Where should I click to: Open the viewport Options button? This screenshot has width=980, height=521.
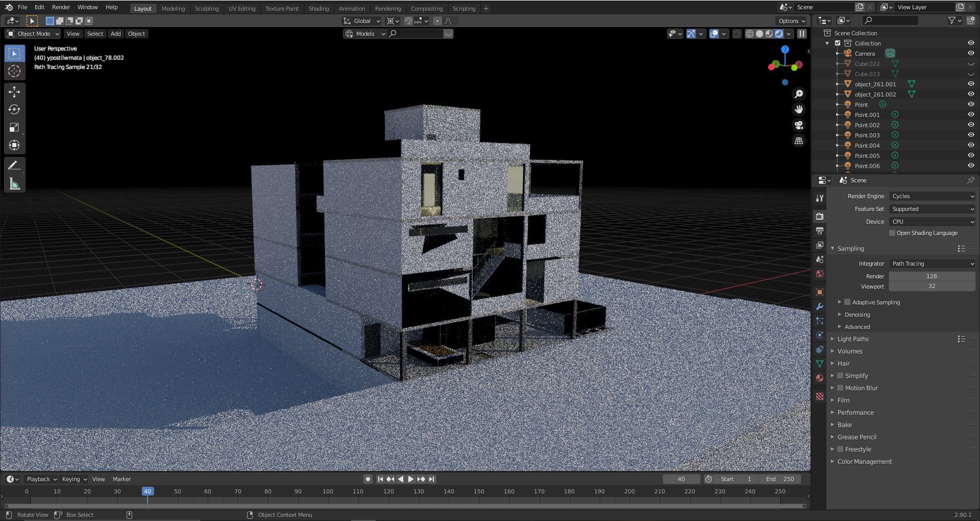click(792, 21)
